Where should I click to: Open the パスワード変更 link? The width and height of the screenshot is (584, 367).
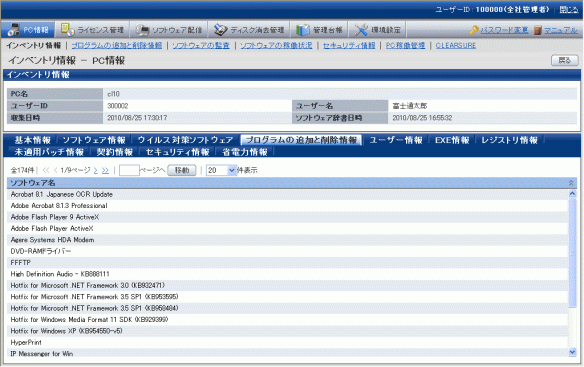[x=504, y=30]
